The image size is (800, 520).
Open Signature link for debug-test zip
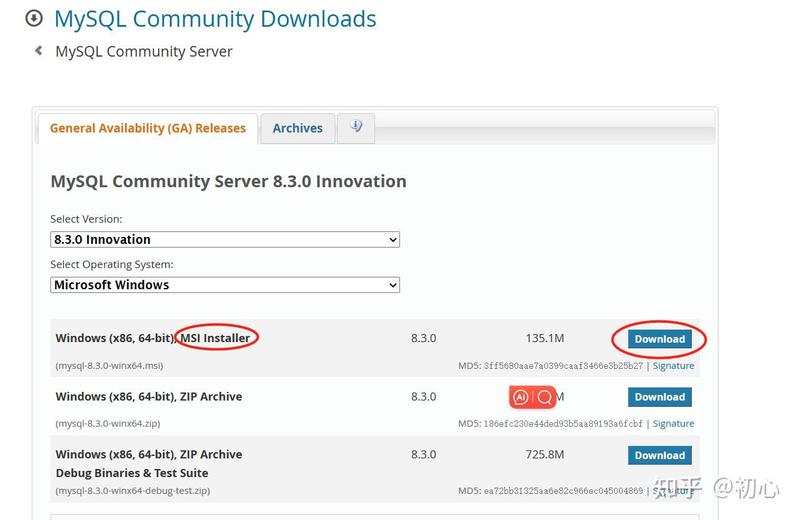tap(673, 491)
